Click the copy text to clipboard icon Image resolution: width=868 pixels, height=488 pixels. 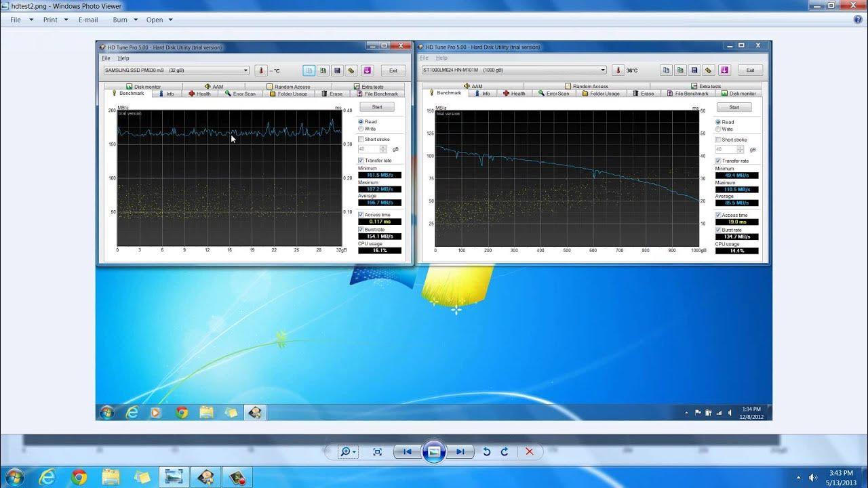pos(323,70)
